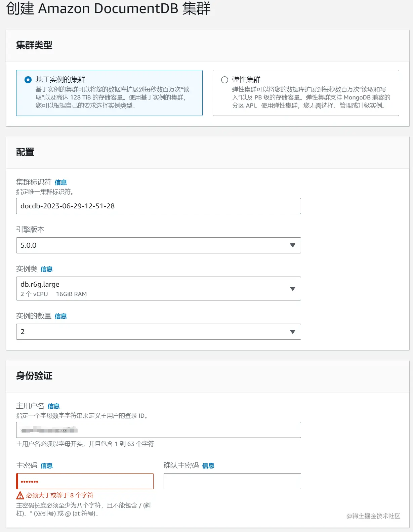Click the 主用户名必须以字母开头 hint text

click(85, 444)
